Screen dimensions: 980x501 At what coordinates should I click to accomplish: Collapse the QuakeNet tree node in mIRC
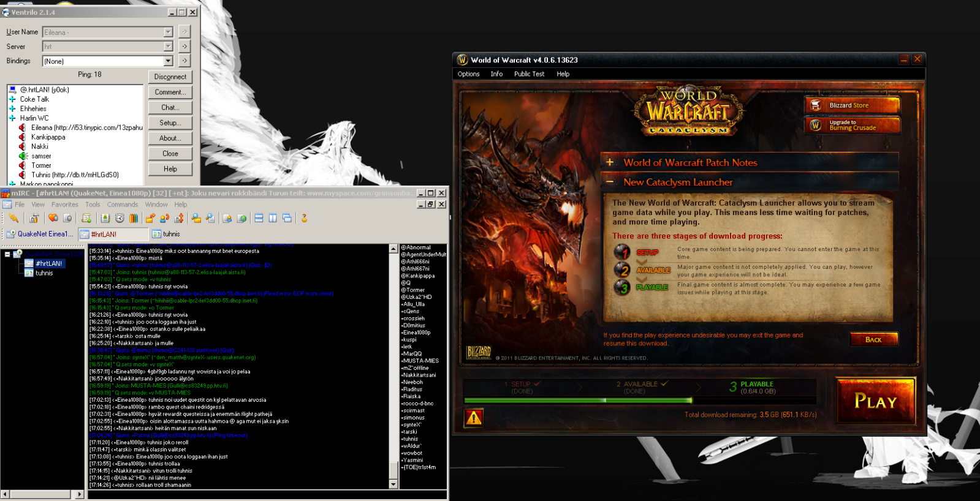(7, 254)
